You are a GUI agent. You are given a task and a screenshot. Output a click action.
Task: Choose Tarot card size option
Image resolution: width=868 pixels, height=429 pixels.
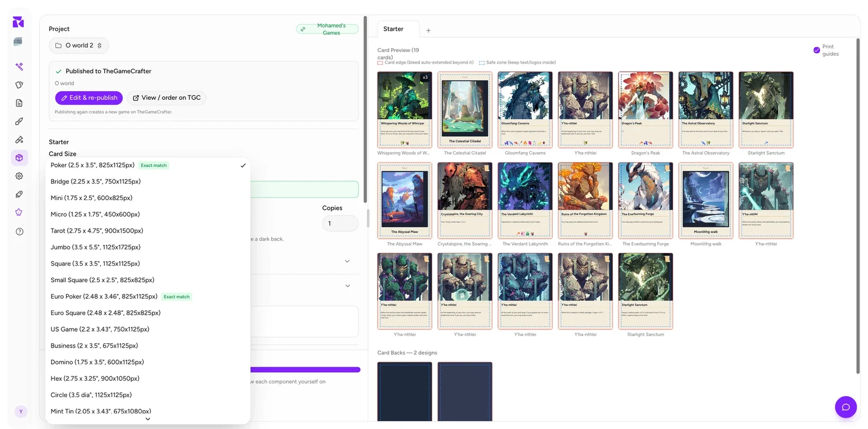[x=148, y=231]
